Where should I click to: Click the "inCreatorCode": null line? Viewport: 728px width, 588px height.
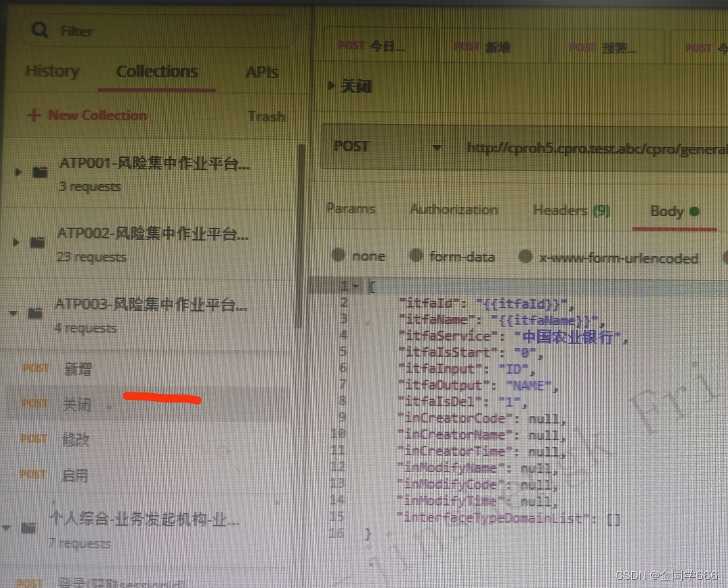tap(482, 419)
